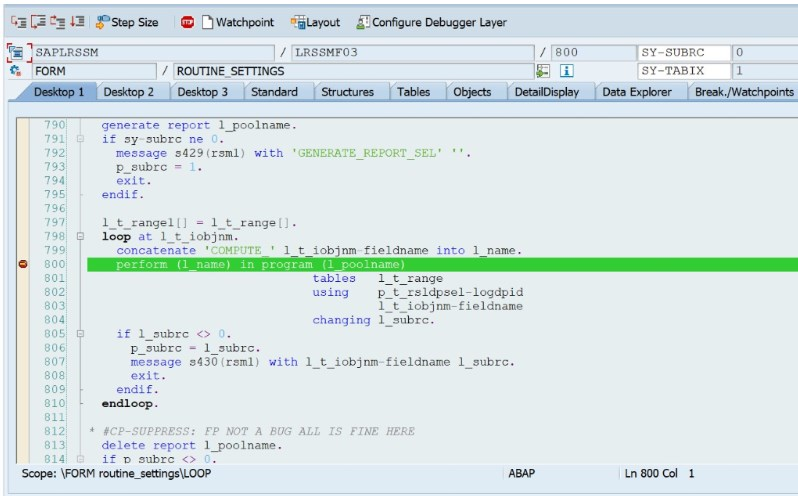Click the Return step-out debugger icon
Screen dimensions: 798x496
[58, 22]
